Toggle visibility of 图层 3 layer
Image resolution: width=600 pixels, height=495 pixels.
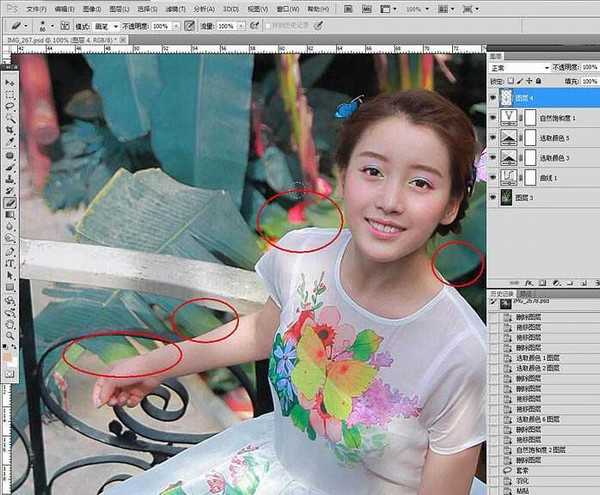493,197
